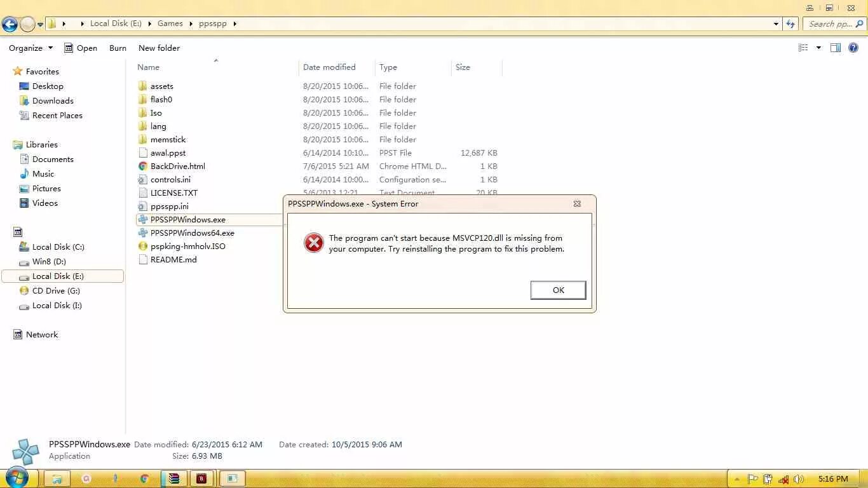Image resolution: width=868 pixels, height=488 pixels.
Task: Select Videos library
Action: [x=45, y=203]
